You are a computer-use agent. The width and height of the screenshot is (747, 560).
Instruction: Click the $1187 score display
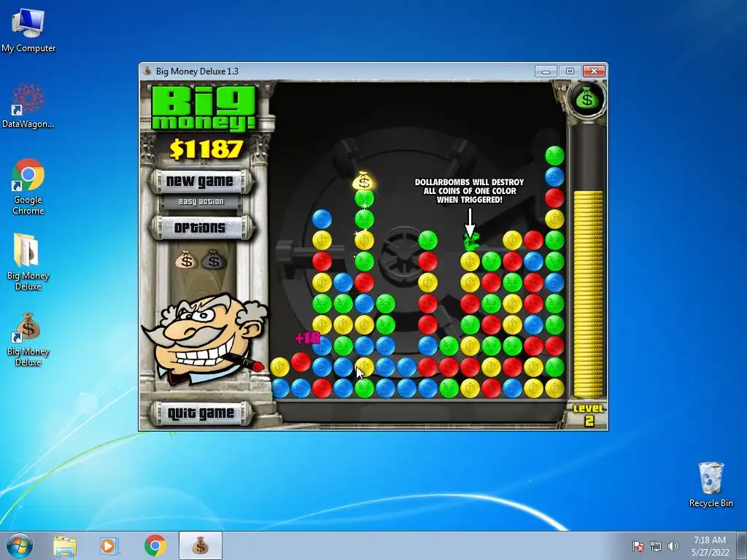coord(206,149)
